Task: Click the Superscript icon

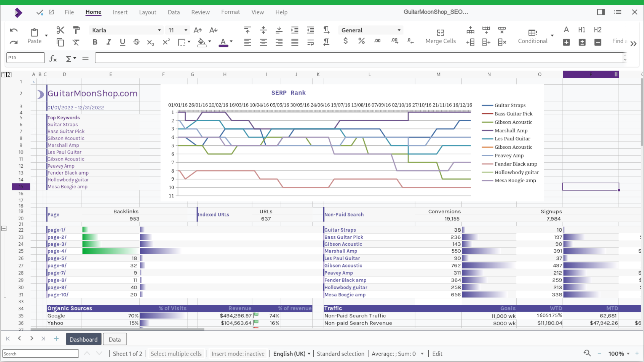Action: [x=166, y=42]
